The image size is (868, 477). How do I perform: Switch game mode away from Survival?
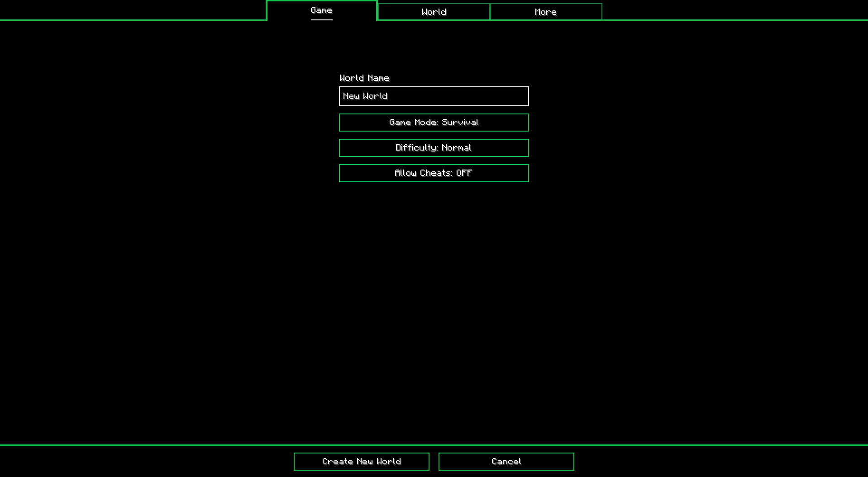434,123
